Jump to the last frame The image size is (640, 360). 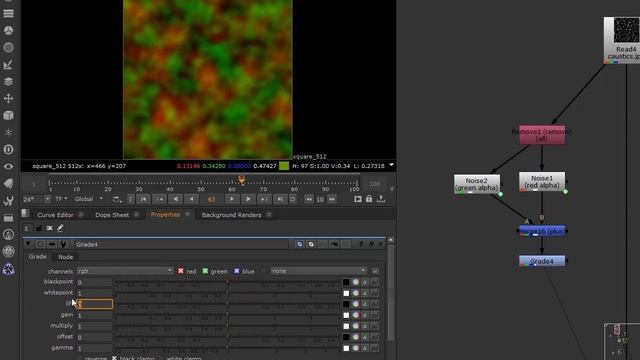(280, 199)
